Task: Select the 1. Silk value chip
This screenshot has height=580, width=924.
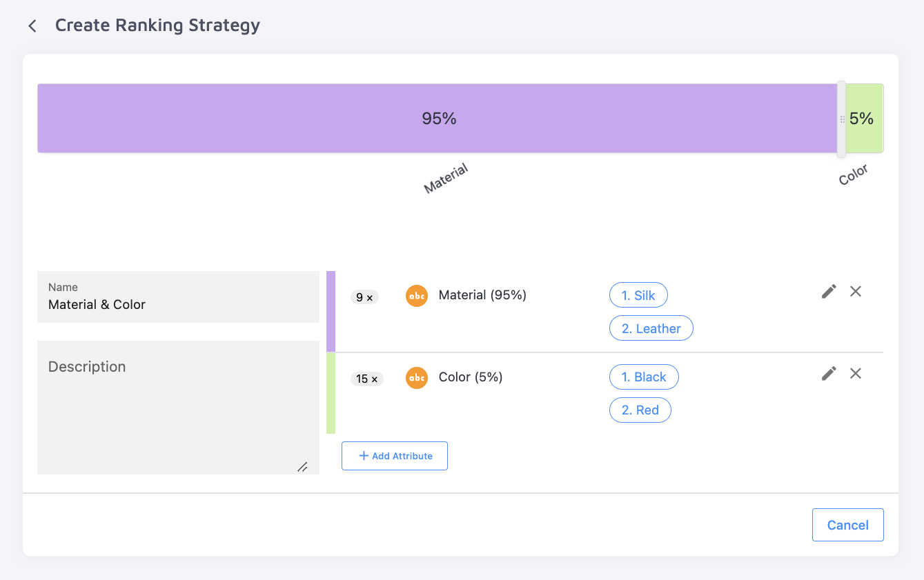Action: pyautogui.click(x=638, y=296)
